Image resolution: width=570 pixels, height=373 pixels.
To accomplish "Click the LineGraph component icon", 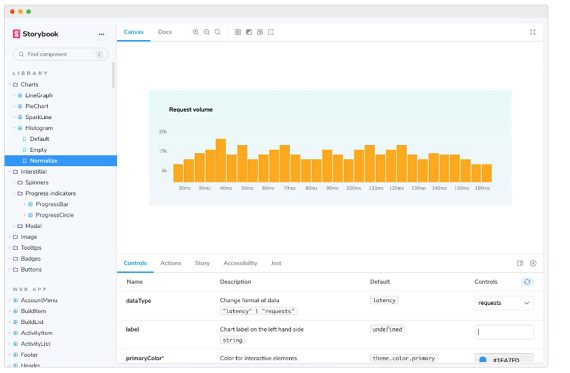I will 20,95.
